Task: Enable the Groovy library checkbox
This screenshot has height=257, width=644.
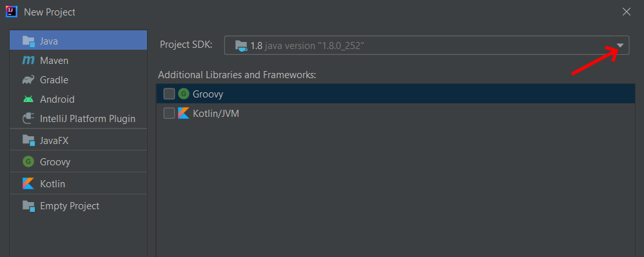Action: 169,94
